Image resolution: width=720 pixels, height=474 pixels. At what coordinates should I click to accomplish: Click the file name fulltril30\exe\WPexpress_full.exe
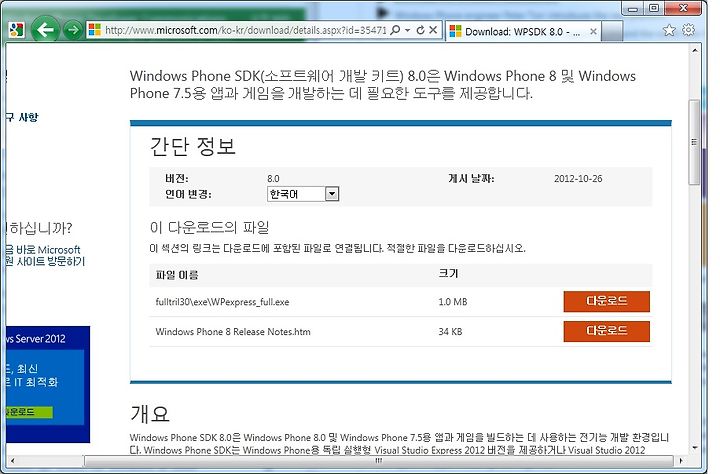(222, 302)
